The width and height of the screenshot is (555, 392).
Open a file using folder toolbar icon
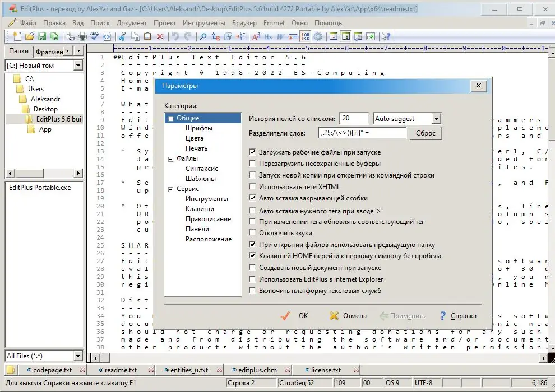(29, 36)
